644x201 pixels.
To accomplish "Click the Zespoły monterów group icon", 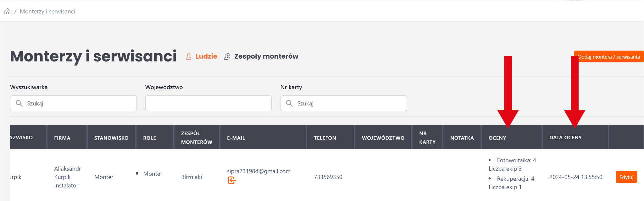I will [227, 56].
